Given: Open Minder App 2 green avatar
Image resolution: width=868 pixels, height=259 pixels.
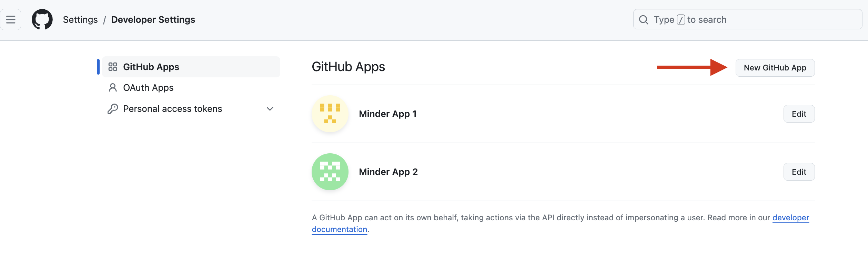Looking at the screenshot, I should [x=330, y=172].
